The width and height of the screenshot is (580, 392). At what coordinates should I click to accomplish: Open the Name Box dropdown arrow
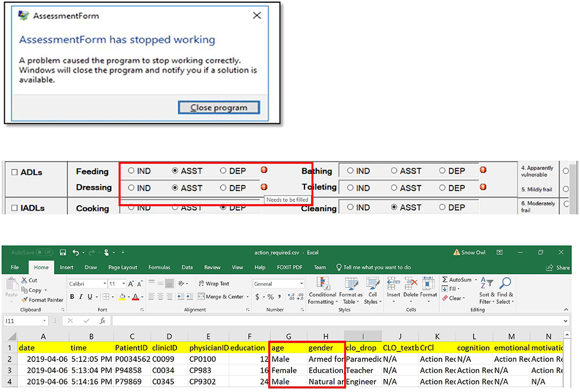pyautogui.click(x=44, y=321)
